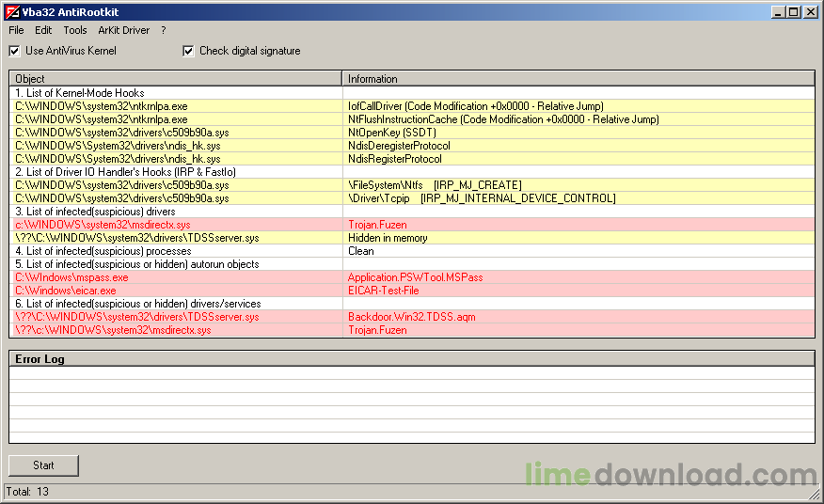Enable the Use AntiVirus Kernel checkbox

14,51
